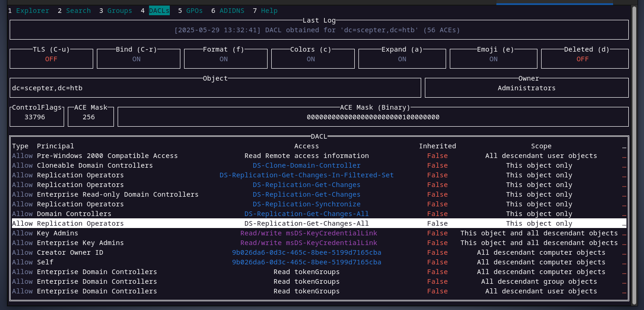The image size is (644, 310).
Task: Enable the Deleted (d) option
Action: (x=583, y=59)
